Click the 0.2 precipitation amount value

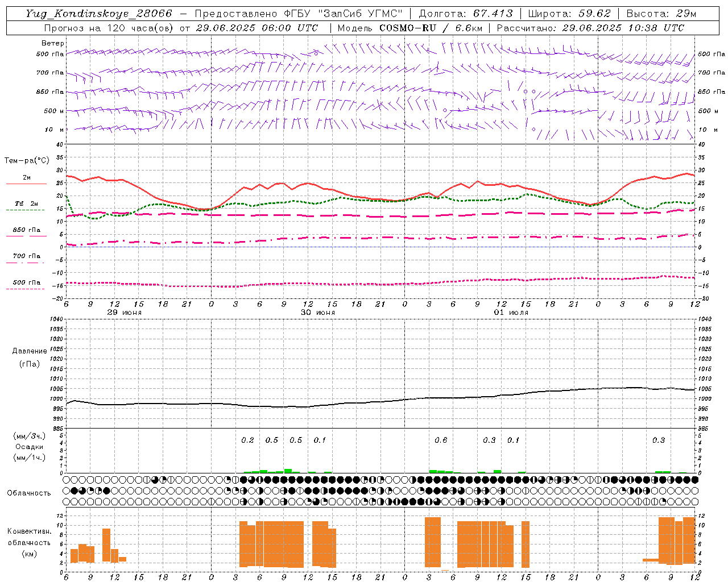point(248,440)
